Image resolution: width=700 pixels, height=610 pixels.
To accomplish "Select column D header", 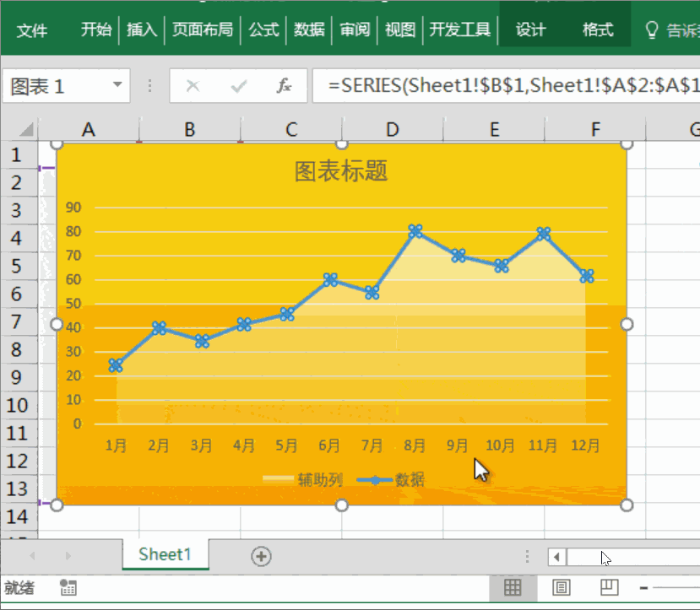I will 393,130.
